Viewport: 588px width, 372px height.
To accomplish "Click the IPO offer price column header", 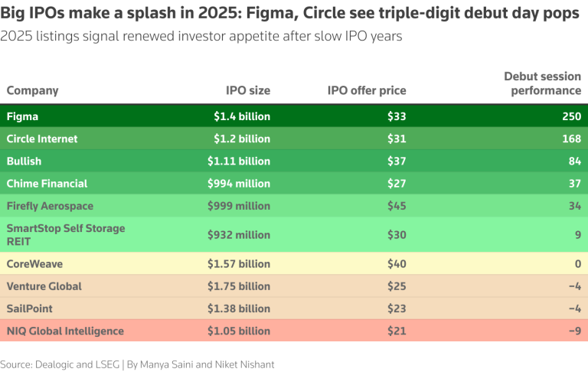I will click(367, 91).
